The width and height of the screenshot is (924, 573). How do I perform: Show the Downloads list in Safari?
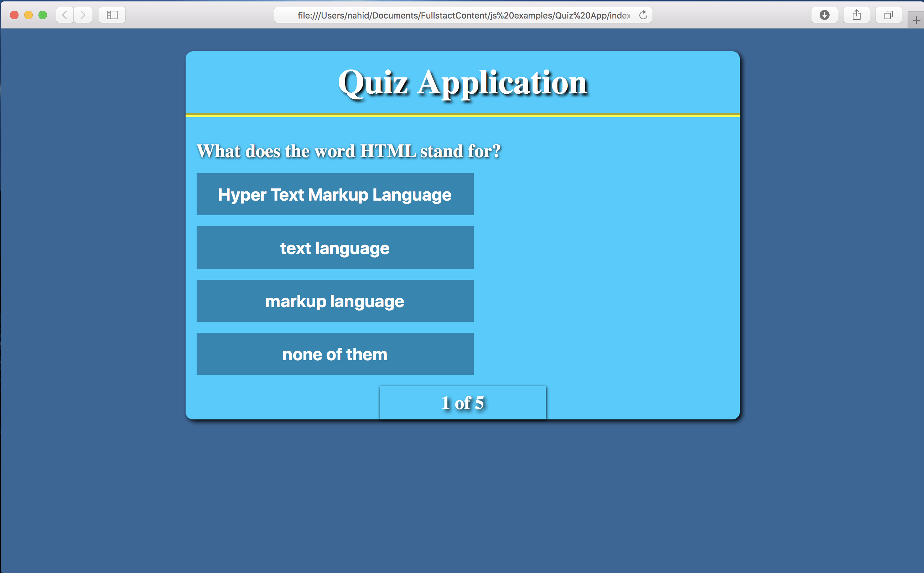(824, 15)
